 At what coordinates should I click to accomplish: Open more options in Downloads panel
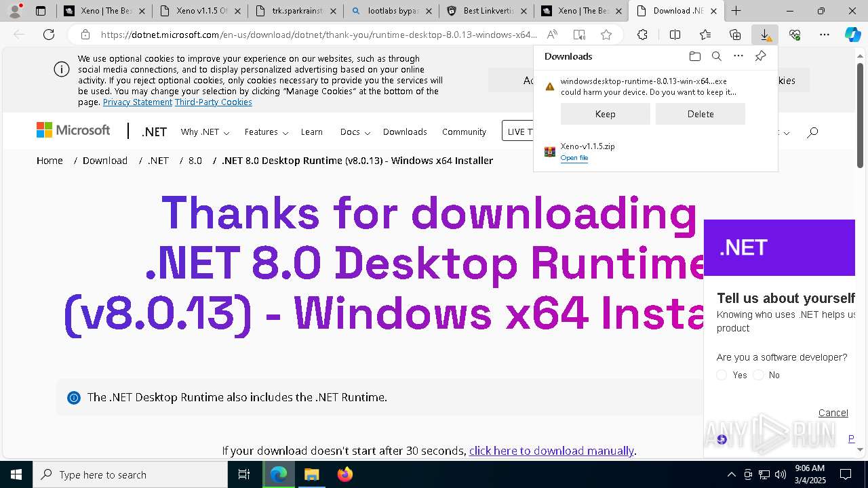pos(738,56)
